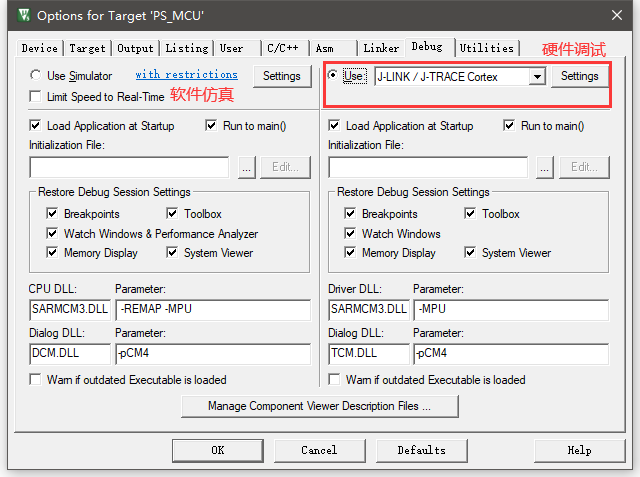
Task: Enable simulator Warn if outdated Executable
Action: point(36,379)
